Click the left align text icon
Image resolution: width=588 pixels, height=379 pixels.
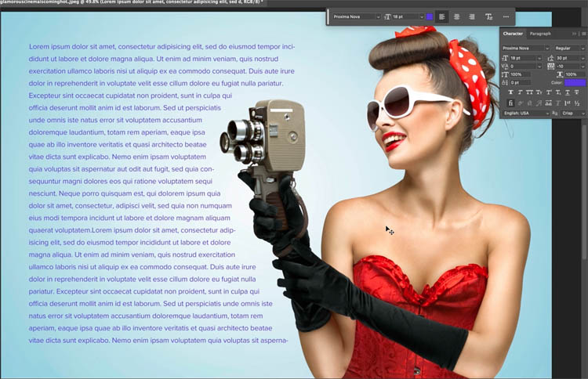tap(443, 16)
